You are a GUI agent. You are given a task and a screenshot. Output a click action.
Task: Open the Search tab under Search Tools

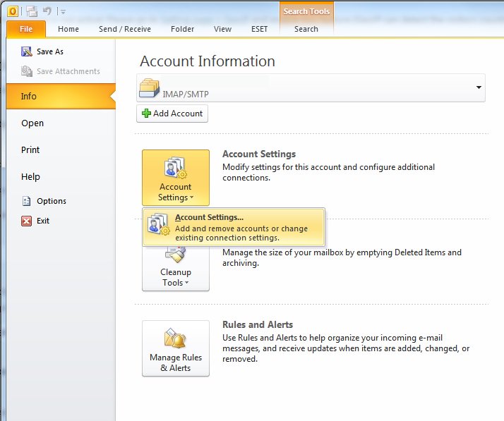(306, 29)
